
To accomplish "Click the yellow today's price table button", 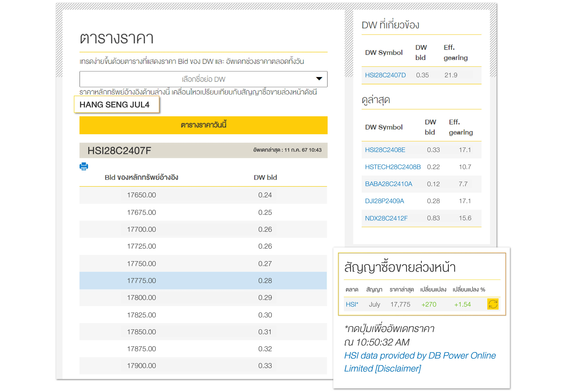I will [x=203, y=125].
